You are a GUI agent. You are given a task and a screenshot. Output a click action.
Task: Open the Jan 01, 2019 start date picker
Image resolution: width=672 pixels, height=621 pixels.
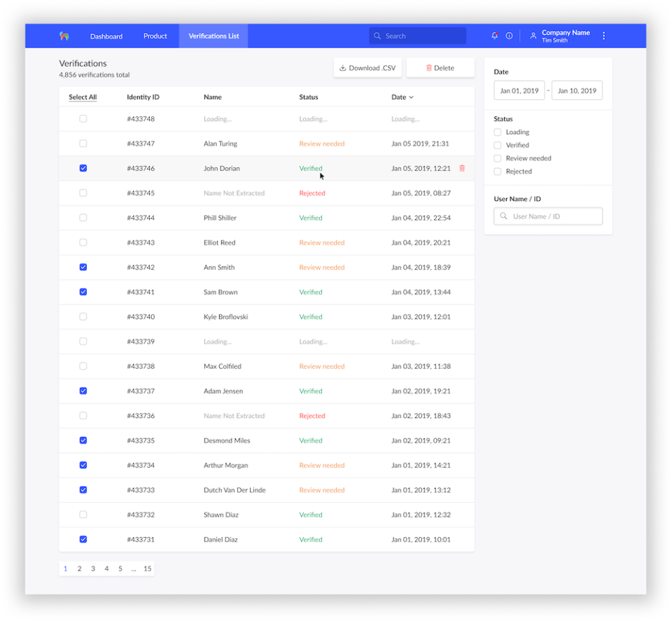coord(519,90)
